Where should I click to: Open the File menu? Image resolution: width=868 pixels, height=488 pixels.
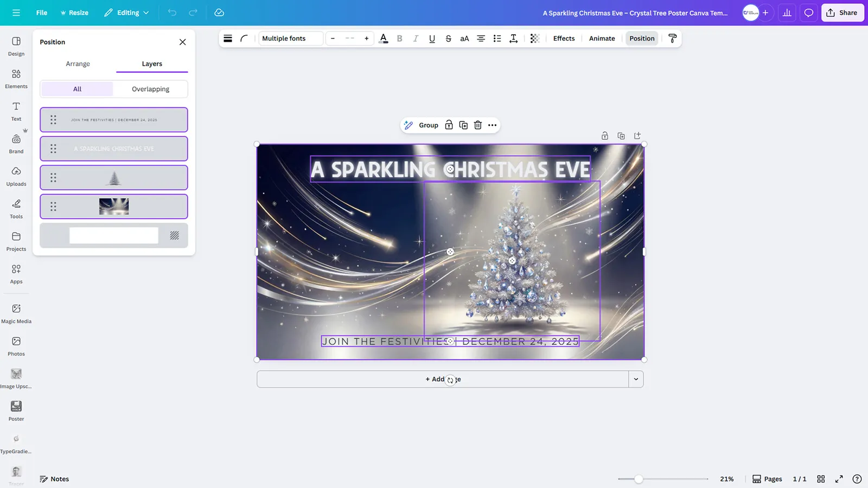[x=41, y=12]
